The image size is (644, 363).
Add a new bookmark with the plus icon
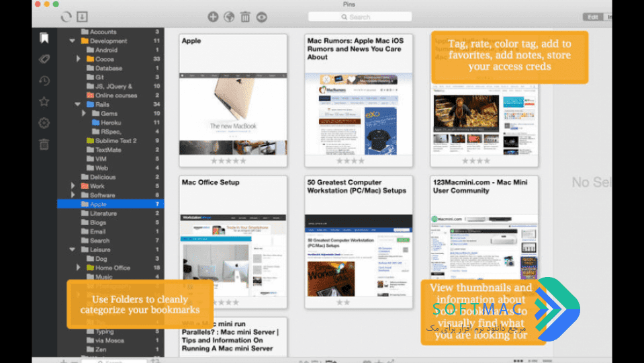coord(213,17)
